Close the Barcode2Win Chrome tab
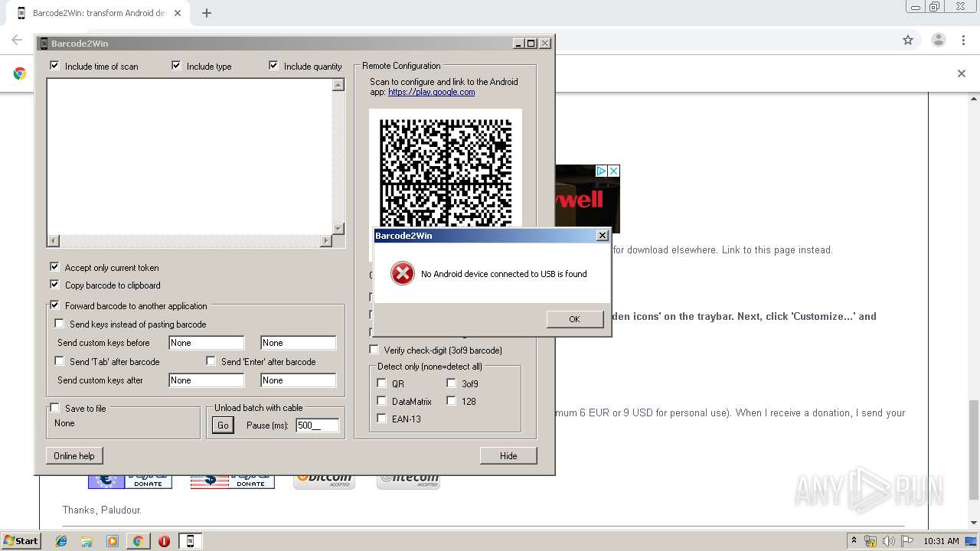Image resolution: width=980 pixels, height=551 pixels. tap(178, 13)
